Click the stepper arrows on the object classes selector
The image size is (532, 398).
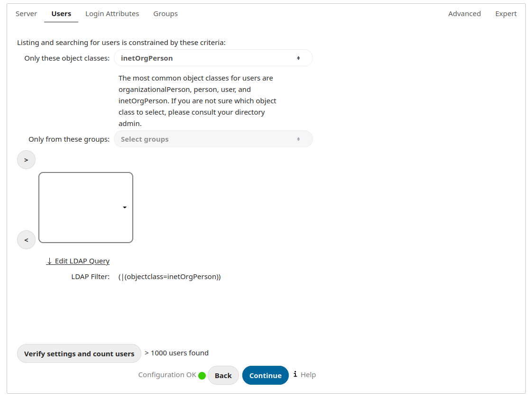299,57
